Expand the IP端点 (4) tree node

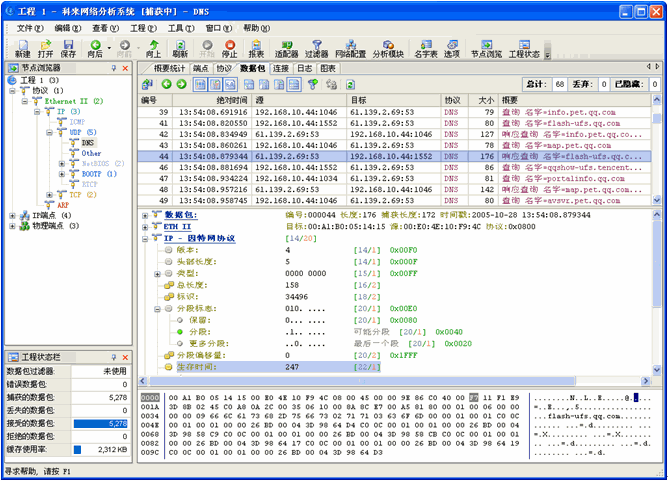coord(12,214)
